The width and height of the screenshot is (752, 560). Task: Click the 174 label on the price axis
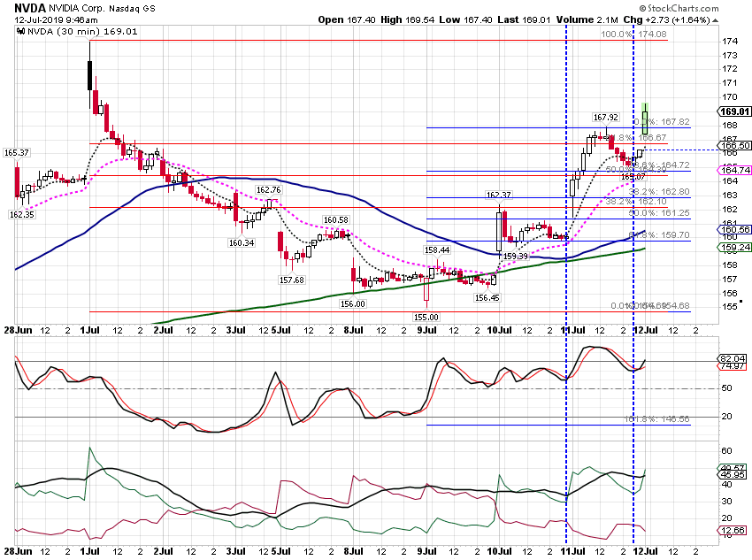(x=730, y=42)
